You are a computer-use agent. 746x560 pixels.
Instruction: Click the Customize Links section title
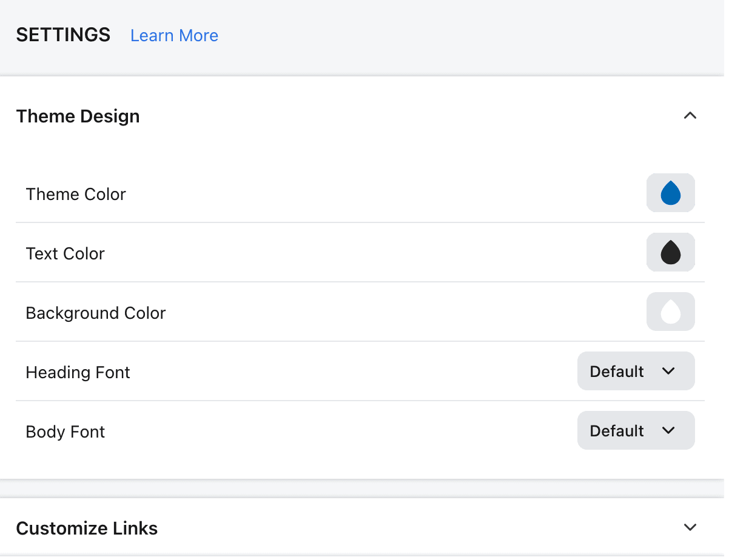tap(87, 528)
